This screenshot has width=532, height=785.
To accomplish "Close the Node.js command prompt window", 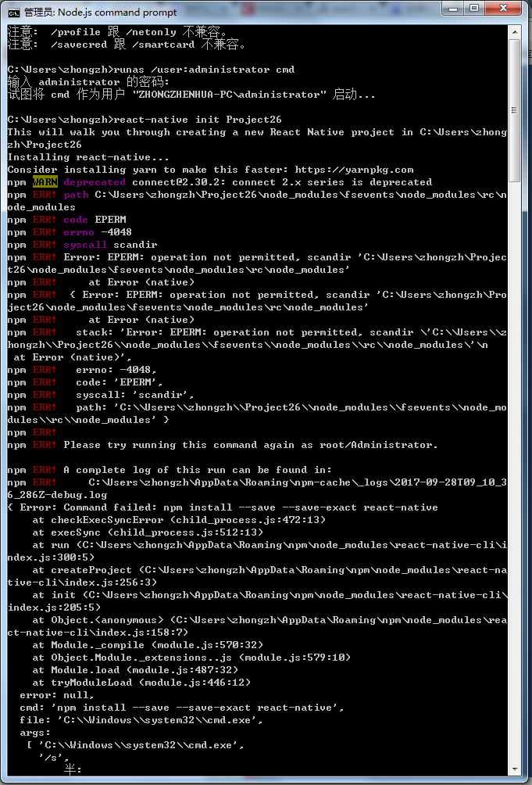I will pos(504,8).
